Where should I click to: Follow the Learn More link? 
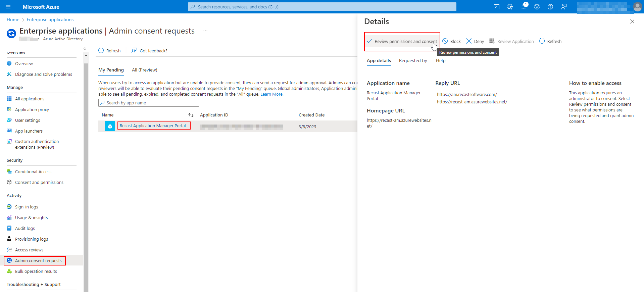point(271,94)
